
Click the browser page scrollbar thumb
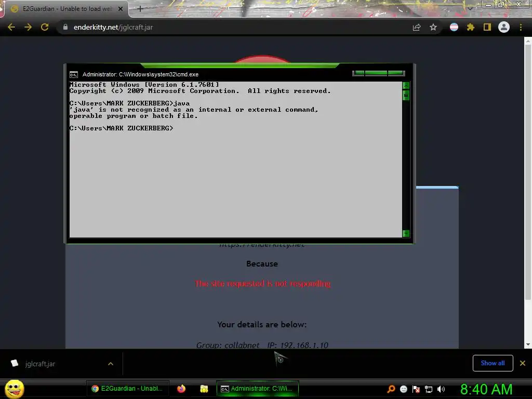click(528, 172)
